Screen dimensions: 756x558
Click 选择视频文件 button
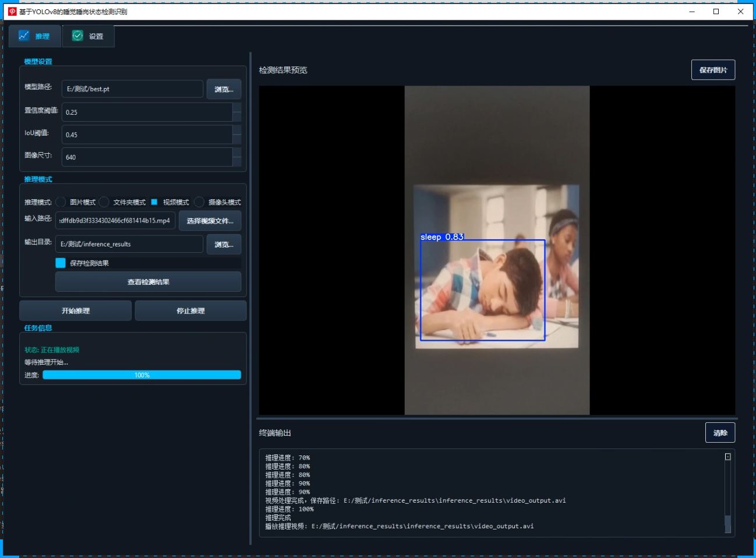[x=210, y=221]
